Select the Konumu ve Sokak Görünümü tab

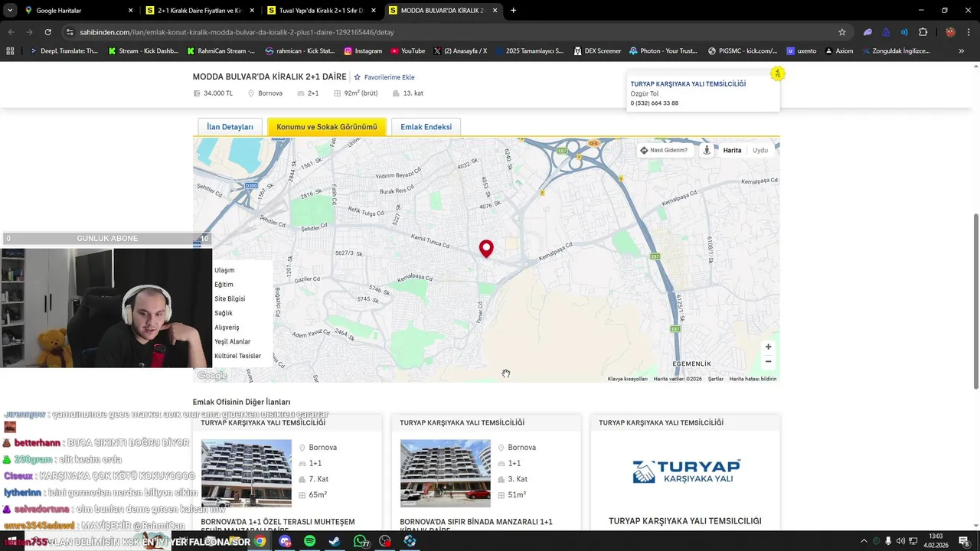[x=327, y=127]
